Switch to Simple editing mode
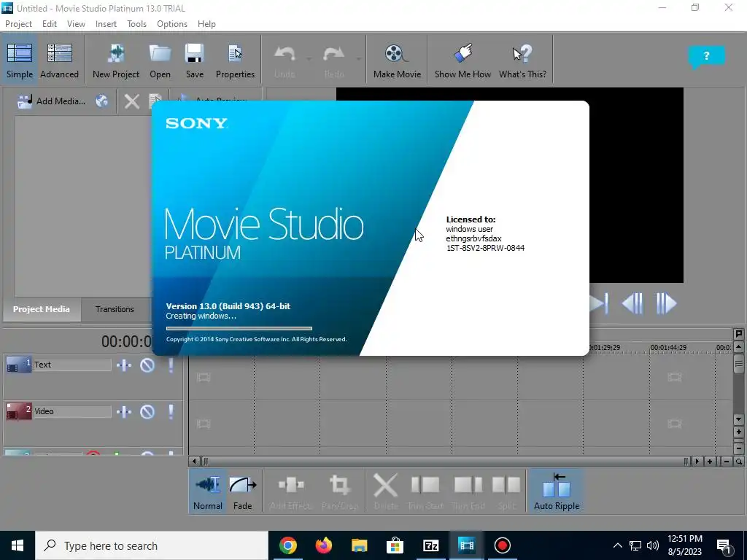 (x=20, y=60)
